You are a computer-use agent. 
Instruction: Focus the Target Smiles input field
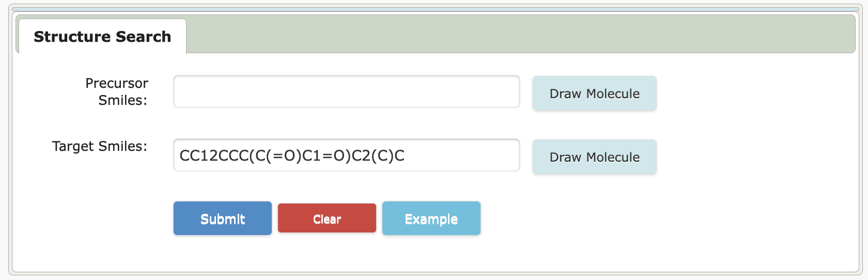(x=347, y=155)
